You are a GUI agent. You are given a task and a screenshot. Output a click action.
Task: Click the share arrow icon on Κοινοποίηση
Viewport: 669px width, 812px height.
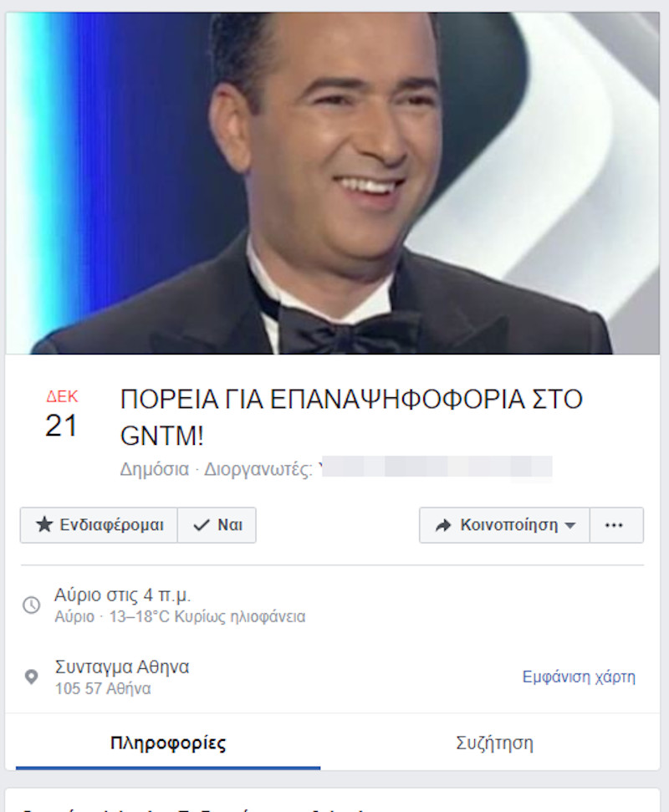pyautogui.click(x=442, y=525)
